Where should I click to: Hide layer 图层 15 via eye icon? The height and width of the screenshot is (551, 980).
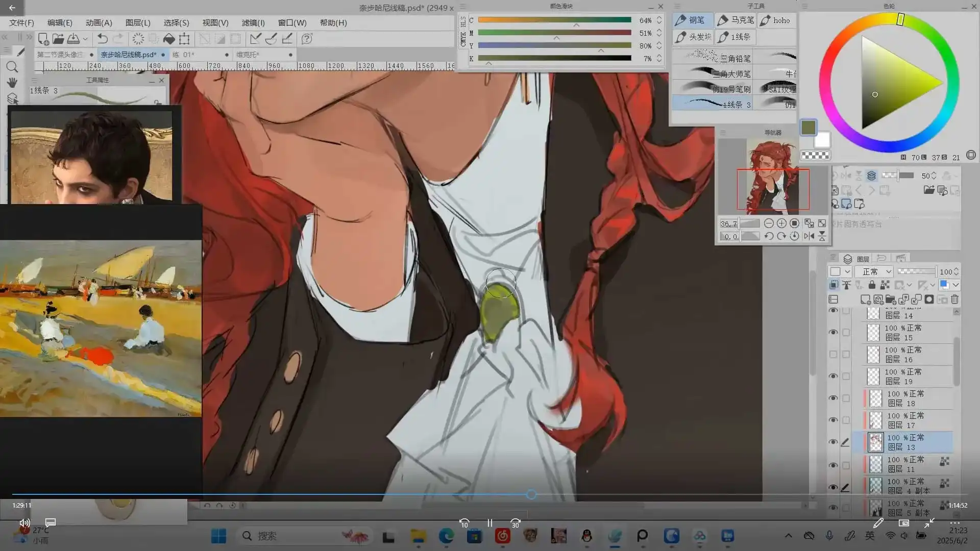[x=834, y=333]
